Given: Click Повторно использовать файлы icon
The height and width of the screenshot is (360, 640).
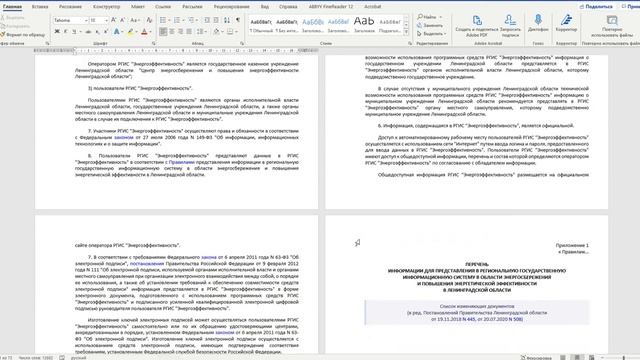Looking at the screenshot, I should (x=611, y=20).
